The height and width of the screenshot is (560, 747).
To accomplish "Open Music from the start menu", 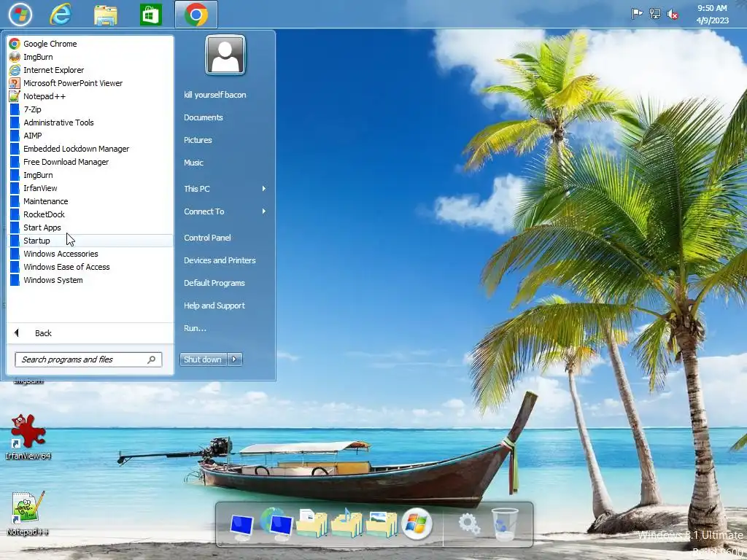I will [x=193, y=163].
